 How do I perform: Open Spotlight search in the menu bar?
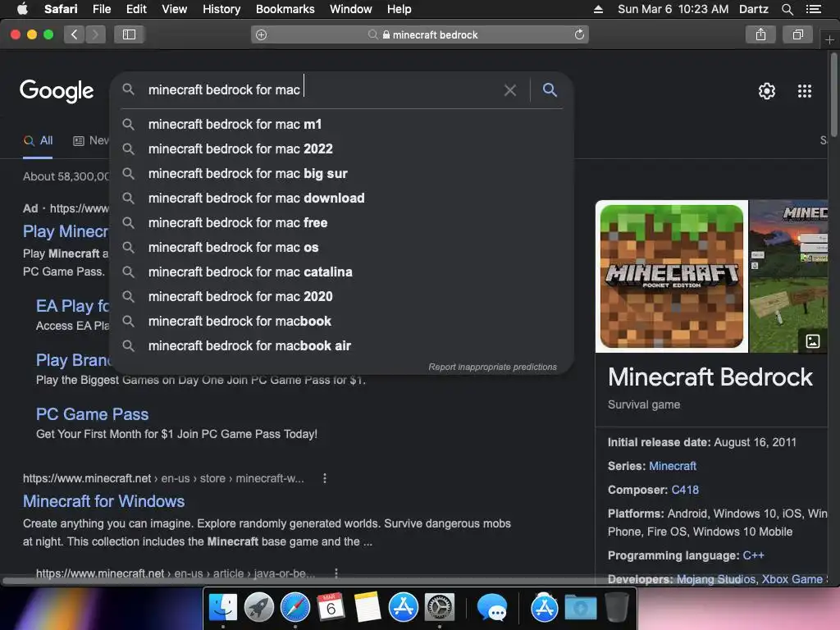tap(787, 9)
